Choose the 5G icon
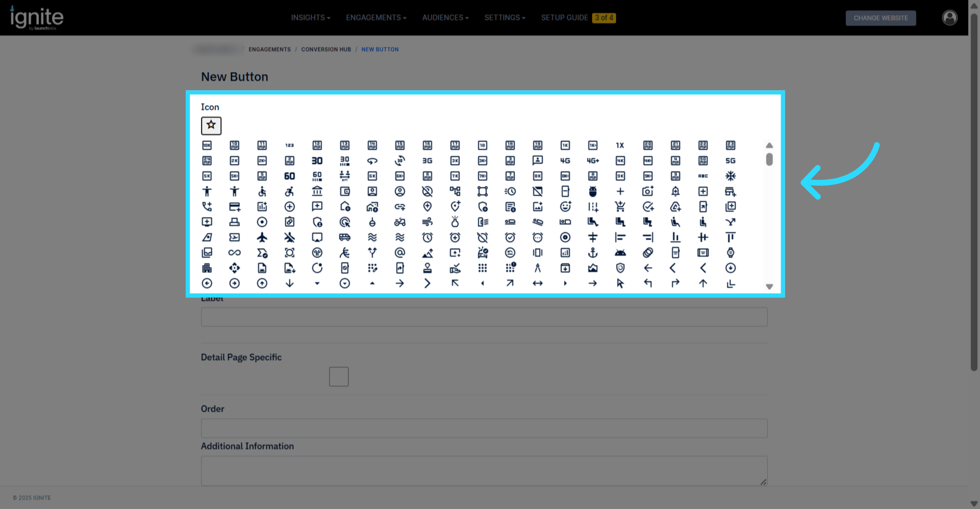 tap(730, 161)
